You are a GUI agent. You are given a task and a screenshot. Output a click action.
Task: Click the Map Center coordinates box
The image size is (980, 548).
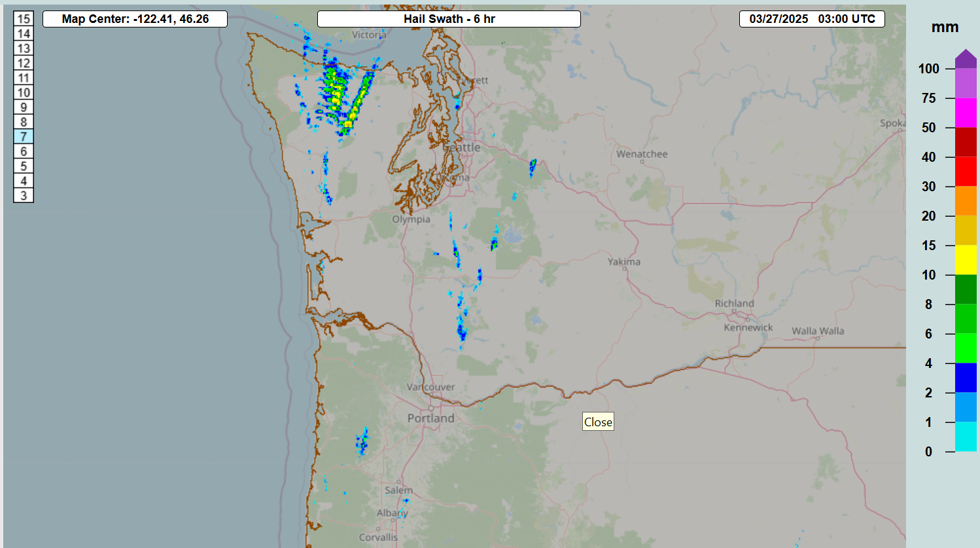pos(135,19)
